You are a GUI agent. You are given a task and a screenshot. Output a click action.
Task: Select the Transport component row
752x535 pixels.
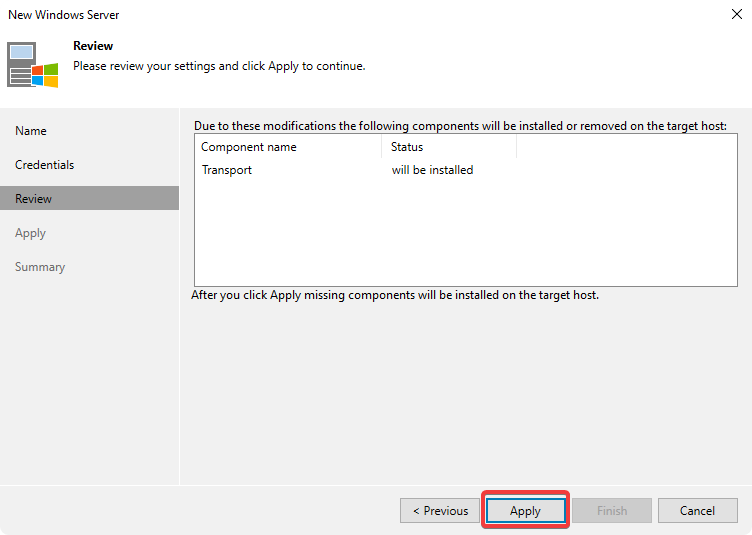227,170
